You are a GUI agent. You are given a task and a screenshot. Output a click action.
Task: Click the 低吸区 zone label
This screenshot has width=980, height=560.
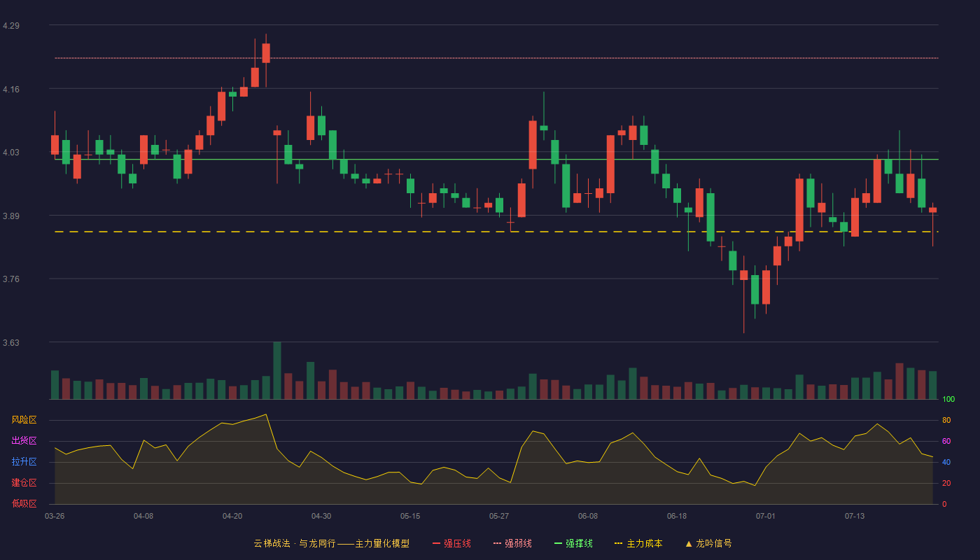tap(24, 503)
